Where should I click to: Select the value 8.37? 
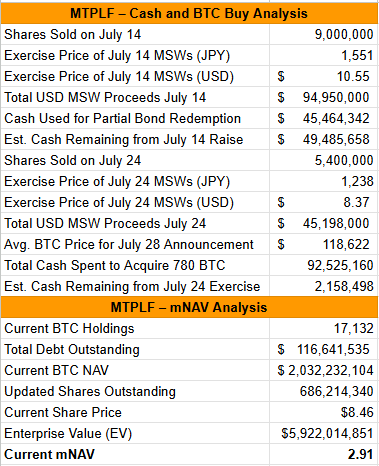coord(356,203)
